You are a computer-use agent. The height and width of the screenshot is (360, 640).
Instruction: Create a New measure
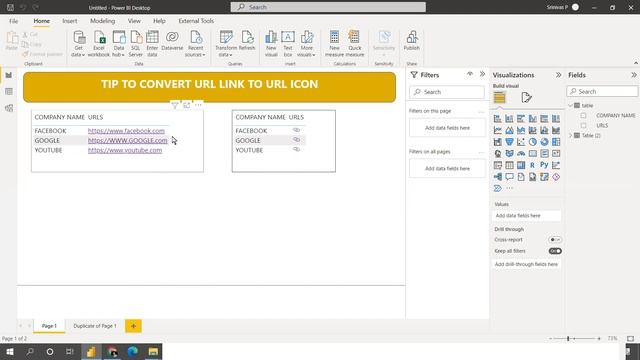pyautogui.click(x=334, y=44)
